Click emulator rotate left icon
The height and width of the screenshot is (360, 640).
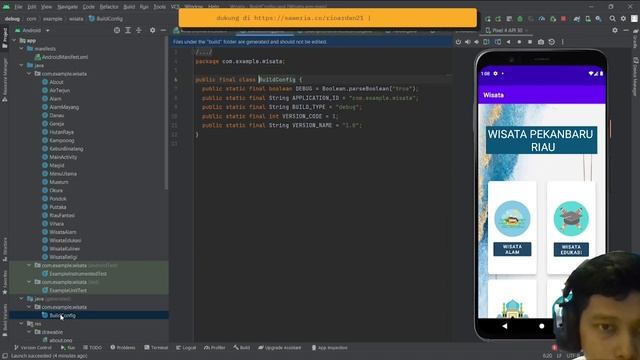[x=486, y=42]
